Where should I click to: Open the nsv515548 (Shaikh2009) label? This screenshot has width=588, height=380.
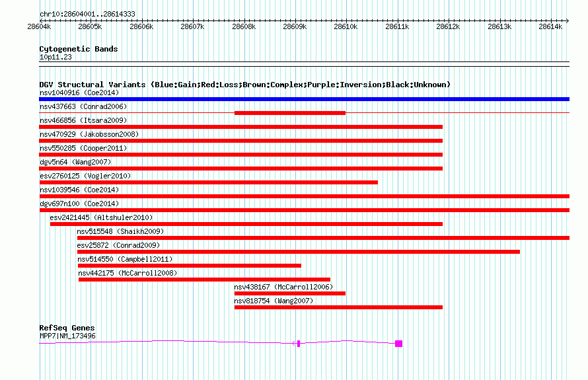120,231
